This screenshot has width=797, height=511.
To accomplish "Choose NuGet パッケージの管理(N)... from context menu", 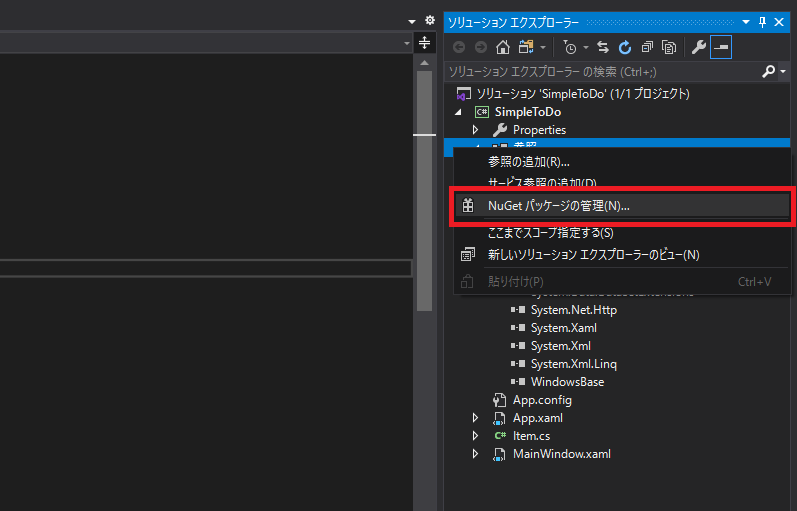I will pyautogui.click(x=558, y=206).
